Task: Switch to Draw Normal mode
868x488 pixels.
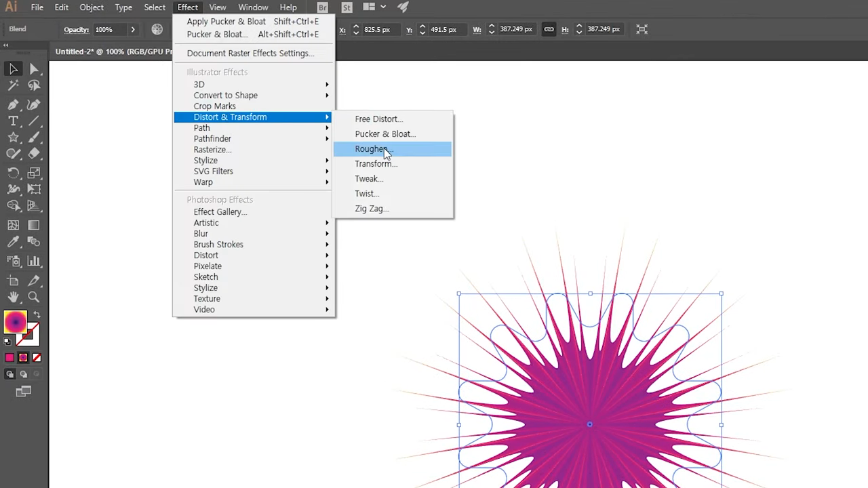Action: pos(10,374)
